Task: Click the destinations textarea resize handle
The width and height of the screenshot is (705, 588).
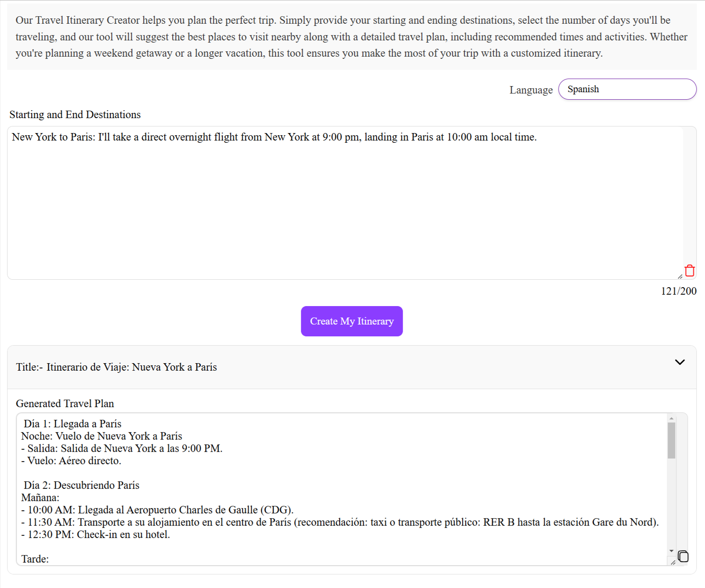Action: pos(680,276)
